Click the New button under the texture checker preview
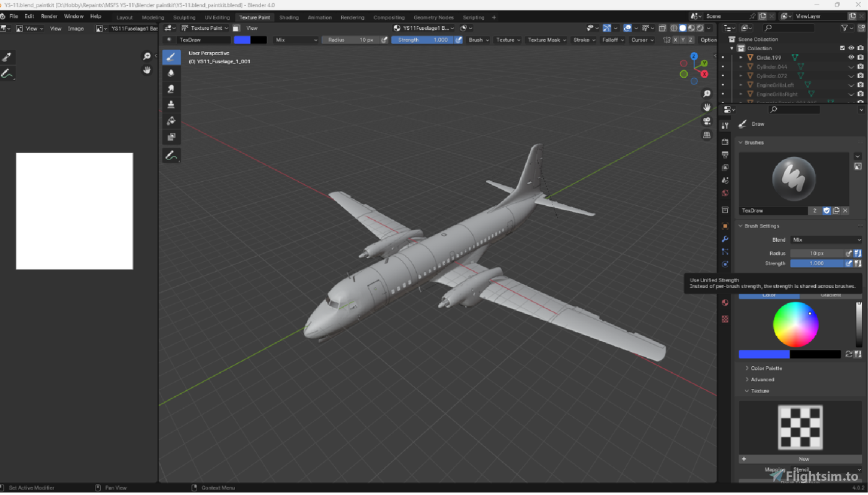868x495 pixels. click(x=804, y=459)
